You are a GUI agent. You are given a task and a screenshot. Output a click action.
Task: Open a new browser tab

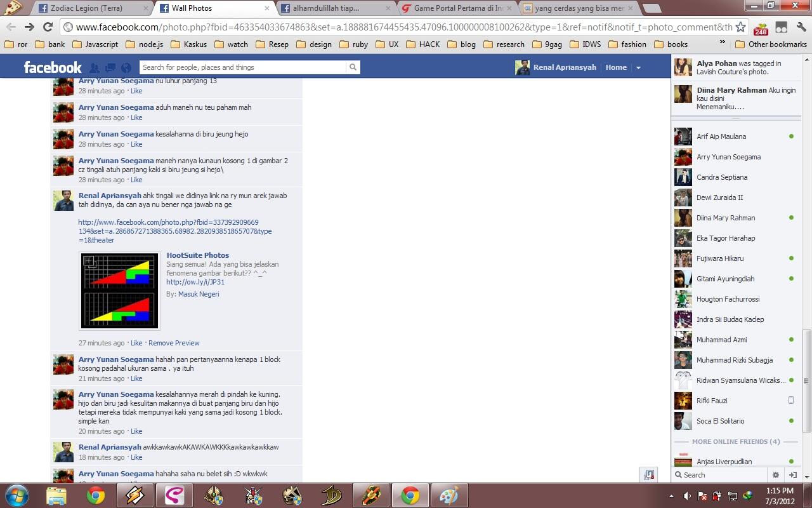point(652,8)
